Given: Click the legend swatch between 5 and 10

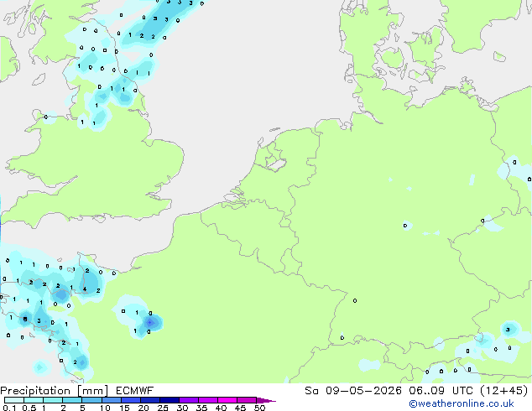Looking at the screenshot, I should coord(91,400).
